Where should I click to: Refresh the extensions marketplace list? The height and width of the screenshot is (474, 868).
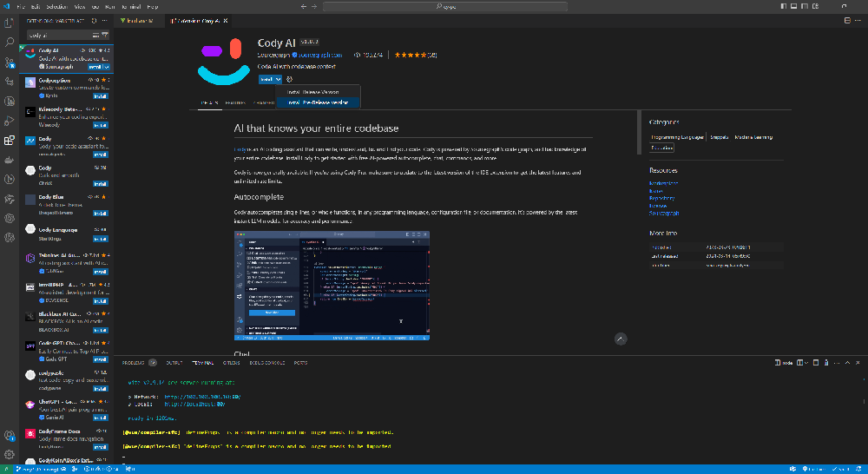coord(94,21)
